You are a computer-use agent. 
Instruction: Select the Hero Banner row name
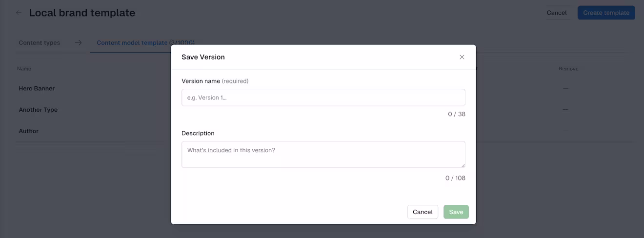point(37,89)
